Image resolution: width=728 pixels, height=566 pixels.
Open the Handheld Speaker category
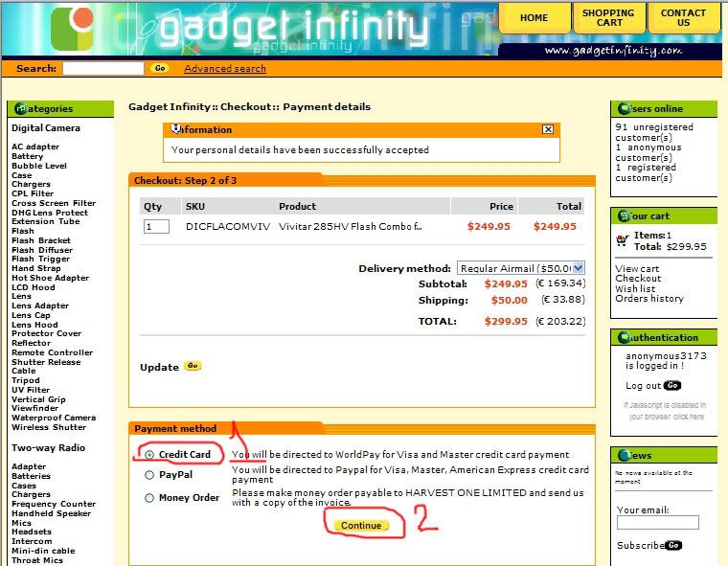pyautogui.click(x=51, y=513)
